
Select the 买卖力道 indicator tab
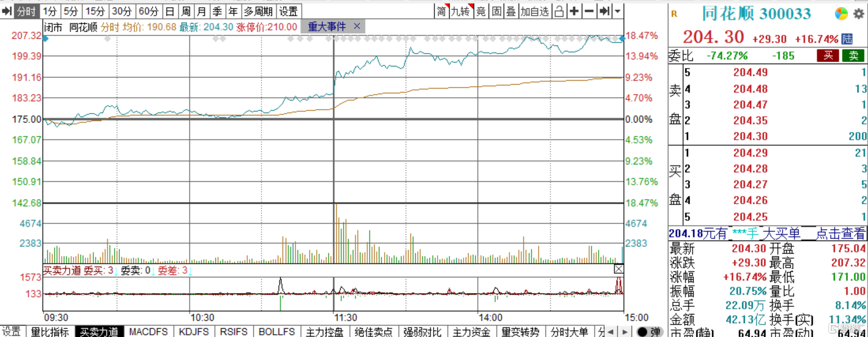coord(99,332)
